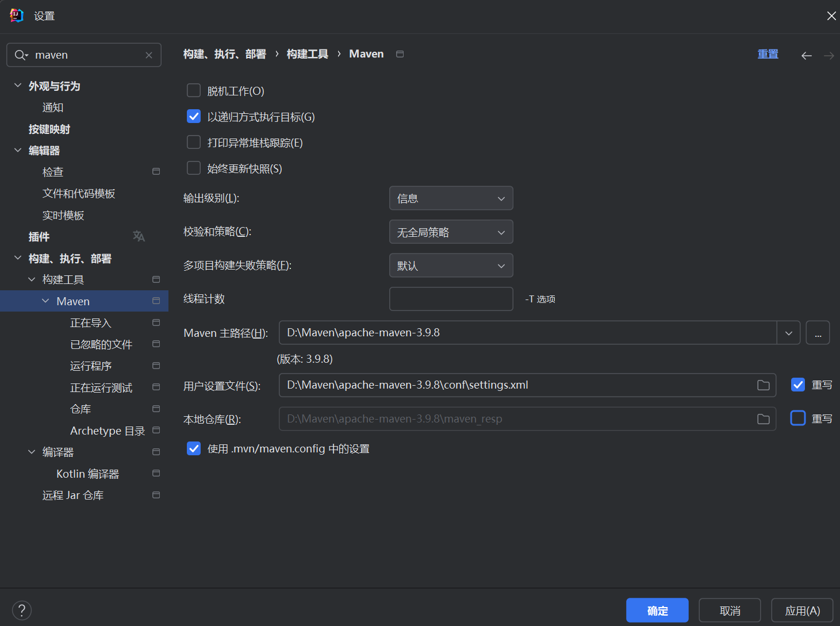
Task: Select 正在导入 in the settings tree
Action: tap(90, 323)
